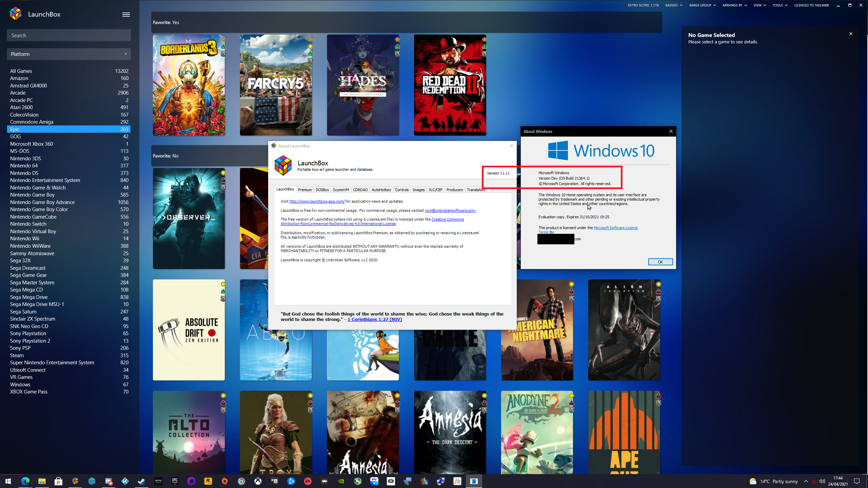
Task: Open the launchbox-app.com link
Action: (x=317, y=201)
